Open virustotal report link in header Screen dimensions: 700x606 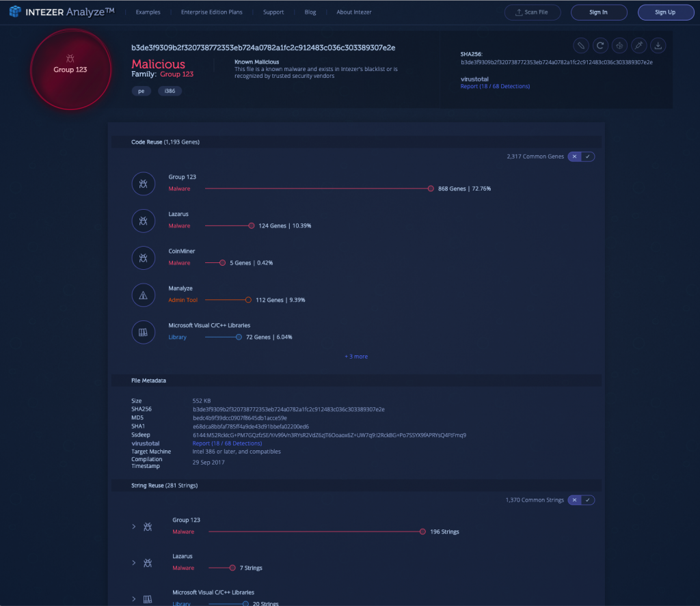pyautogui.click(x=495, y=86)
